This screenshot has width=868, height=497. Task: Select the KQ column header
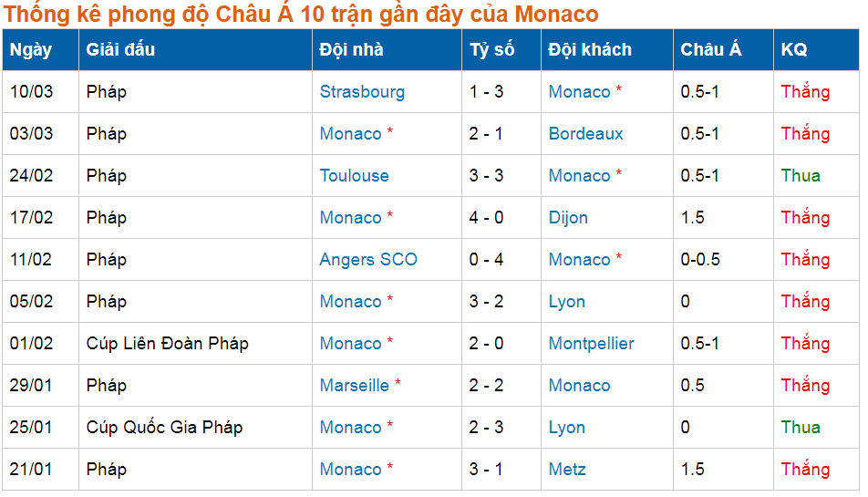[794, 50]
